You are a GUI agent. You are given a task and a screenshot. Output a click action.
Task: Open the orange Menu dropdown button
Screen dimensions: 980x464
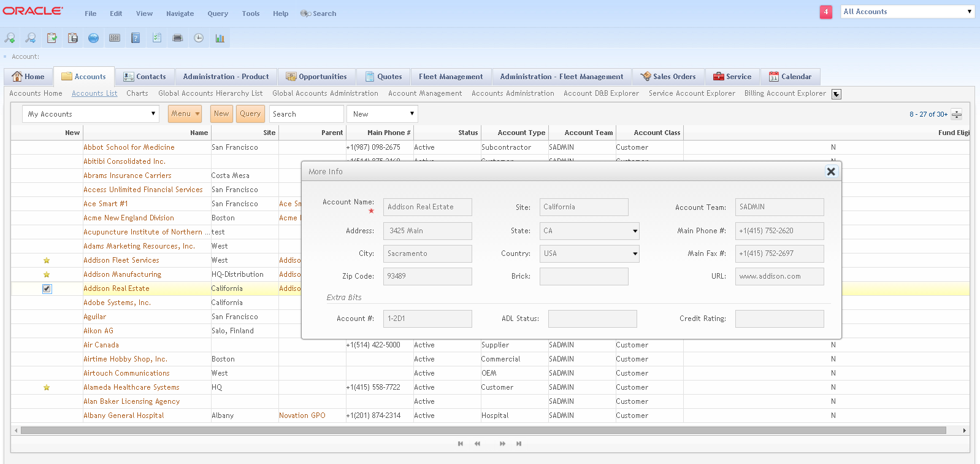(185, 114)
